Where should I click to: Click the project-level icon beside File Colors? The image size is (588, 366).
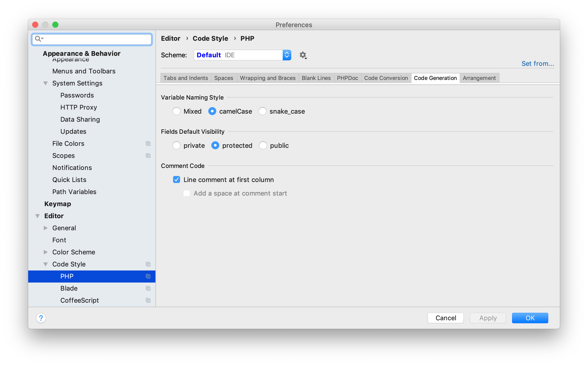(x=148, y=144)
